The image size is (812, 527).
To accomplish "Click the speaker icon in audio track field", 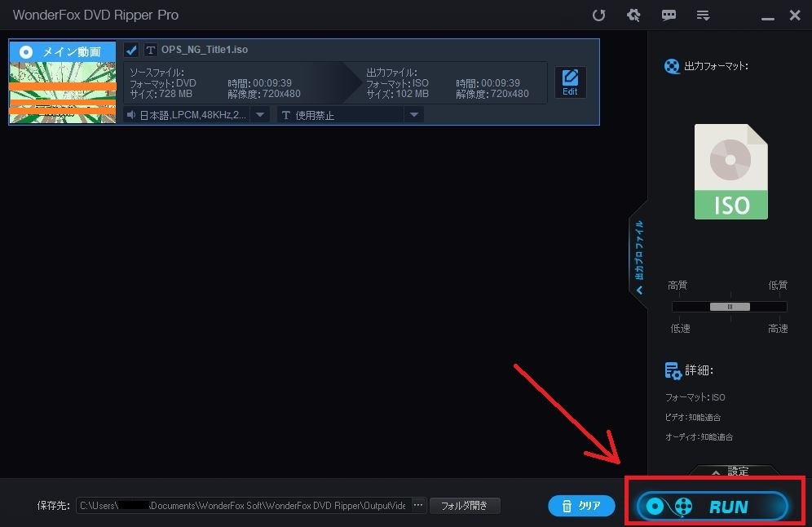I will [131, 115].
